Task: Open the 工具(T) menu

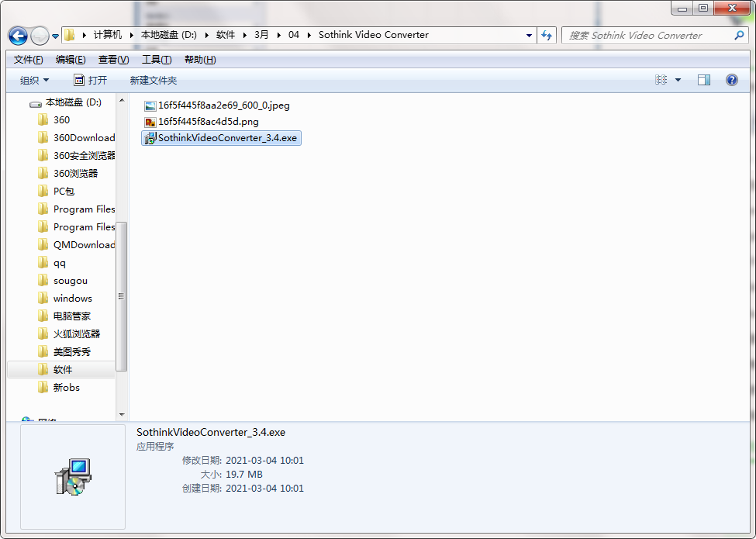Action: pyautogui.click(x=156, y=60)
